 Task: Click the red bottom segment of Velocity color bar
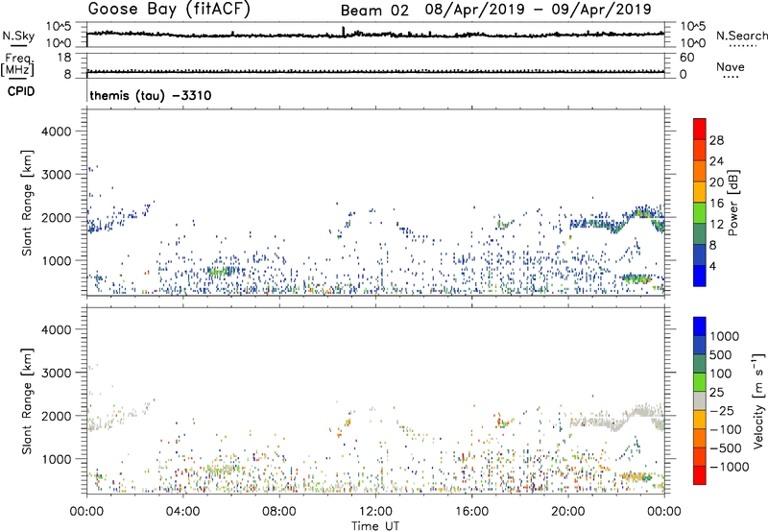point(700,475)
